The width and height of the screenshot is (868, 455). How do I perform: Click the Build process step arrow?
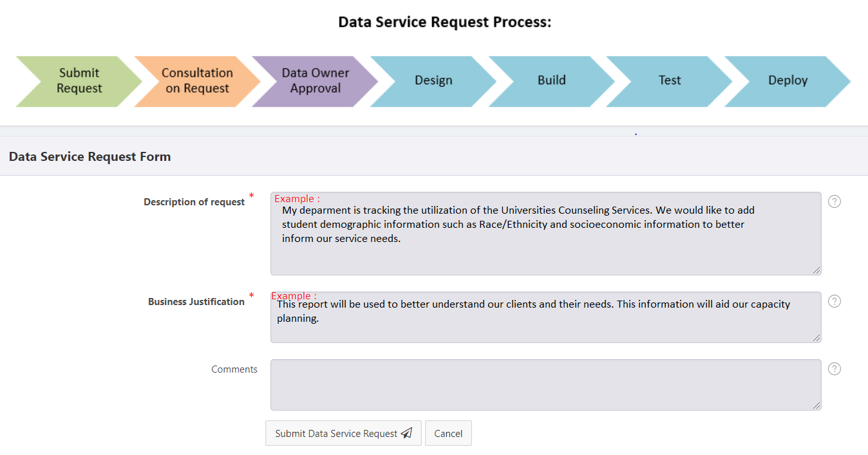(552, 81)
